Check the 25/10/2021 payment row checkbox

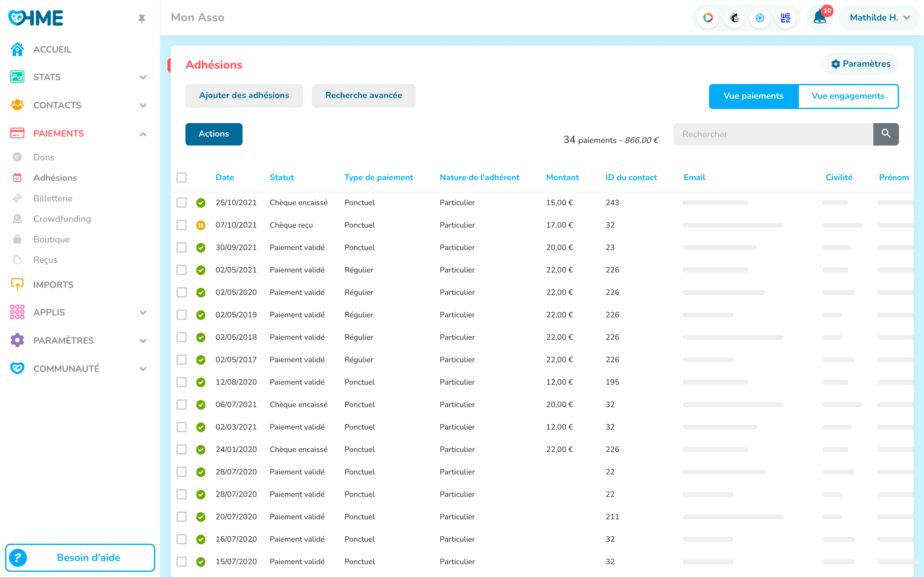pyautogui.click(x=182, y=203)
